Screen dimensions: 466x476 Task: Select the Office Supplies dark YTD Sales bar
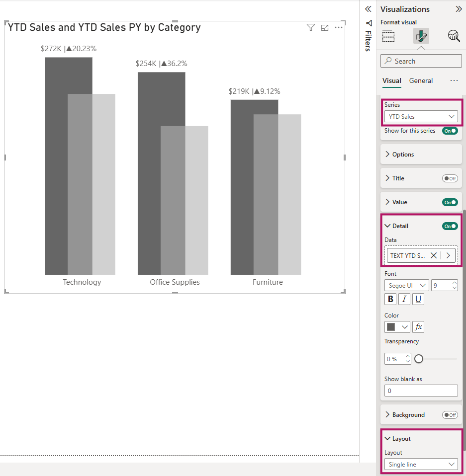tap(150, 173)
